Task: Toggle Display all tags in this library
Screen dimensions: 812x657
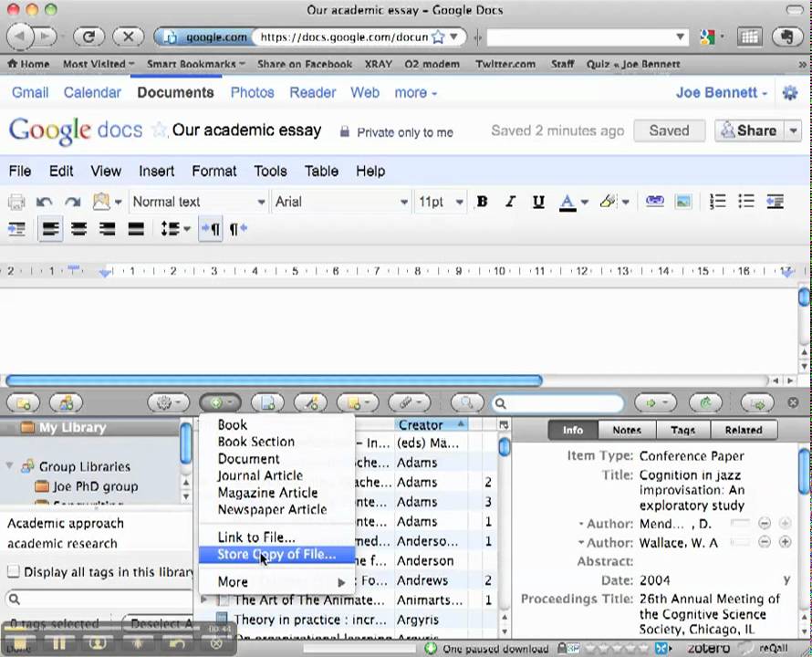Action: (x=14, y=571)
